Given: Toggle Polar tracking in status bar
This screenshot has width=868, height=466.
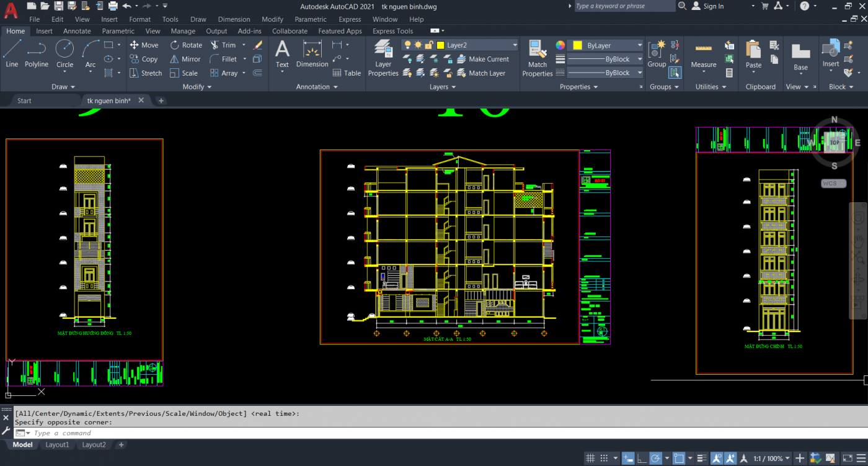Looking at the screenshot, I should click(x=656, y=459).
